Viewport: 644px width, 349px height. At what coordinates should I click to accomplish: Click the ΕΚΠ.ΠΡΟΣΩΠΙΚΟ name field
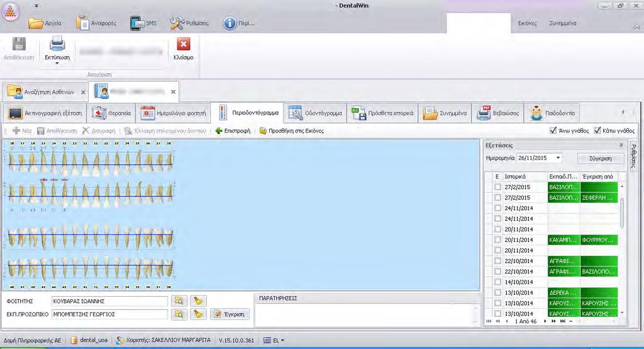click(109, 314)
